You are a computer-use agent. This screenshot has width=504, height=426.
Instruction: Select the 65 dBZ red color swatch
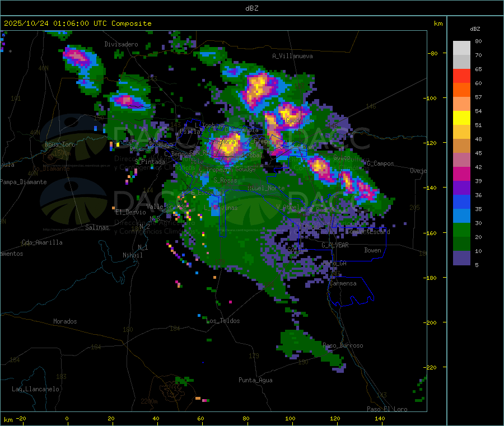click(x=461, y=76)
